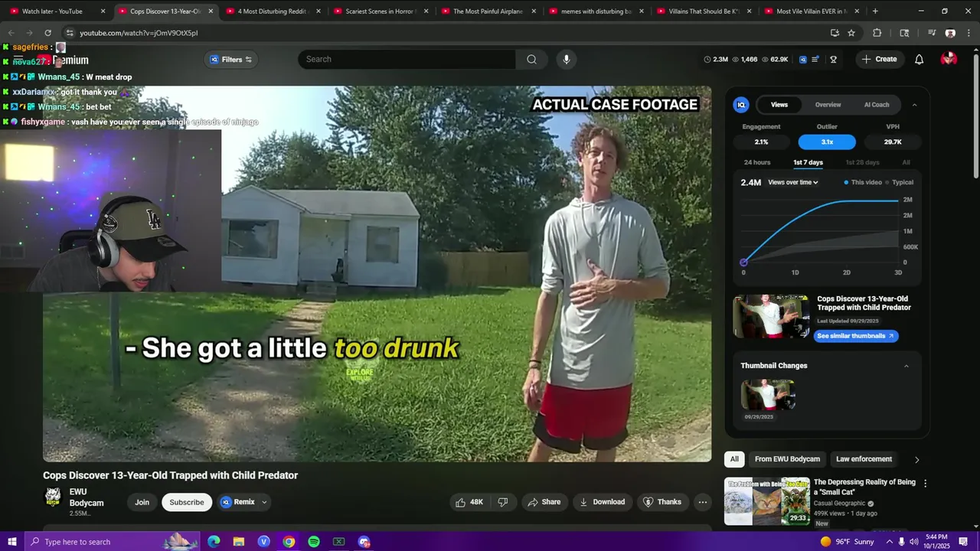Show more category chips with right arrow
Viewport: 980px width, 551px height.
pos(916,459)
